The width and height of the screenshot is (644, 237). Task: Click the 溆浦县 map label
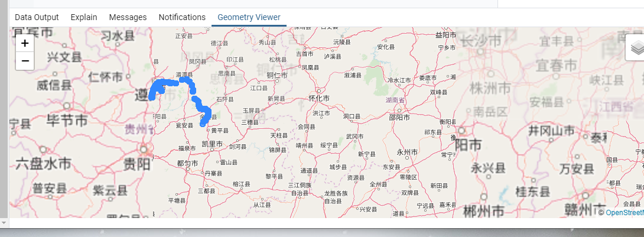point(353,76)
